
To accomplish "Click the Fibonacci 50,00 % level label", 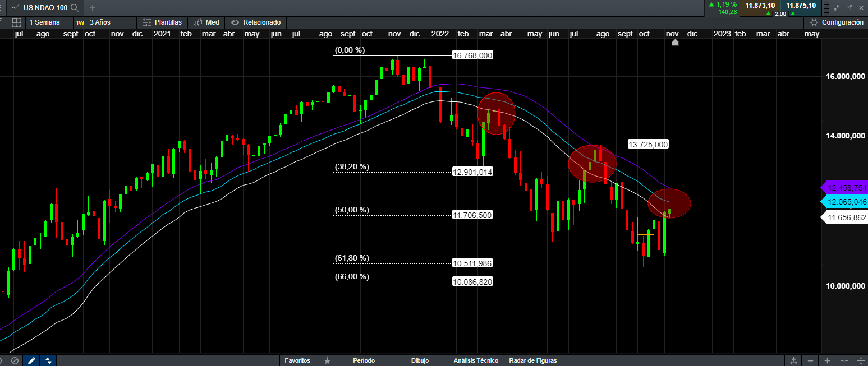I will (352, 210).
